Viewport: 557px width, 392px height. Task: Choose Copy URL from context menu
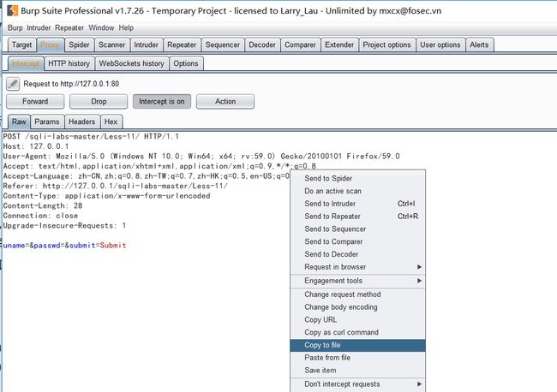(x=357, y=319)
